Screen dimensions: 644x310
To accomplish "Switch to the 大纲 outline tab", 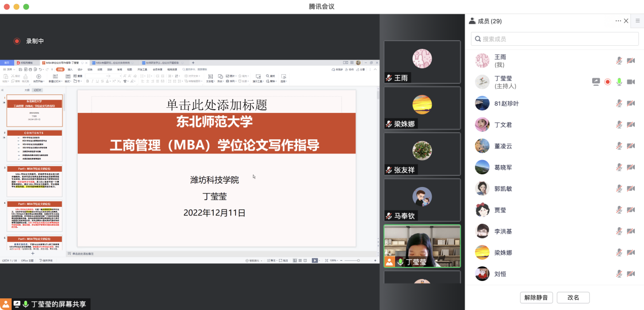I will tap(27, 89).
